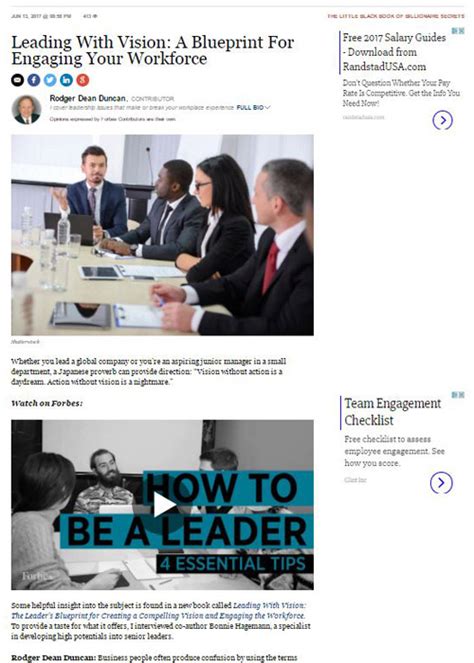Click the Randstad salary guide ad arrow

pos(442,121)
